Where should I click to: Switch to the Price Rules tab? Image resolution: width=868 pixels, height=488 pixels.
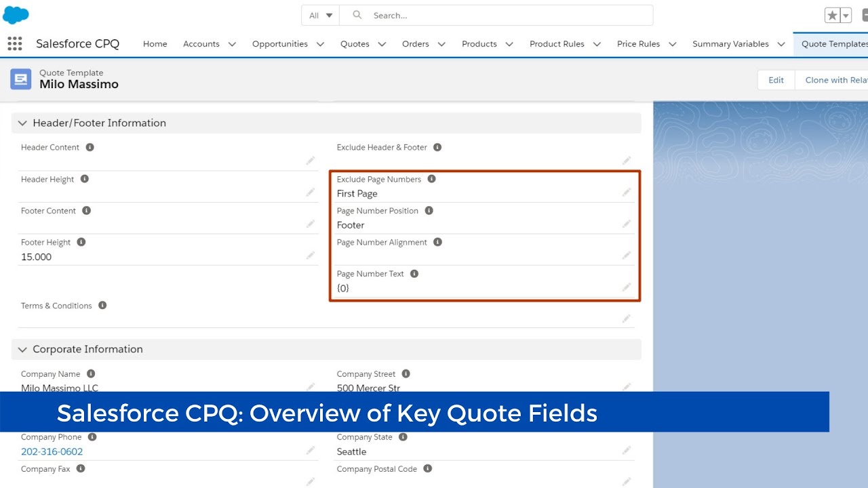(638, 43)
